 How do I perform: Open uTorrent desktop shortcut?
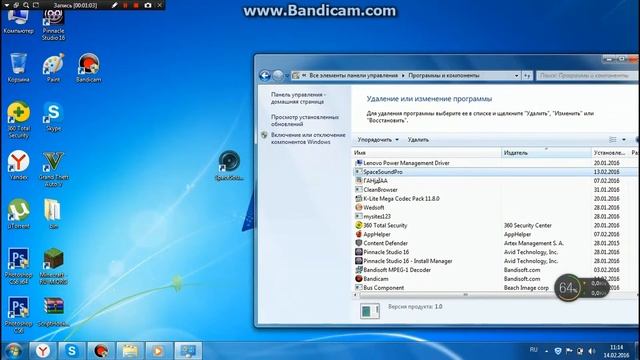click(18, 214)
